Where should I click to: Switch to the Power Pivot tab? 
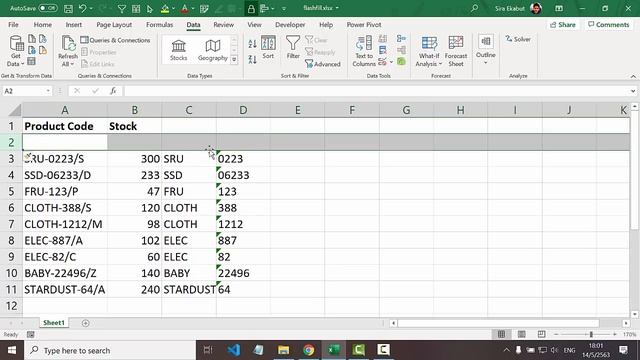(x=364, y=24)
